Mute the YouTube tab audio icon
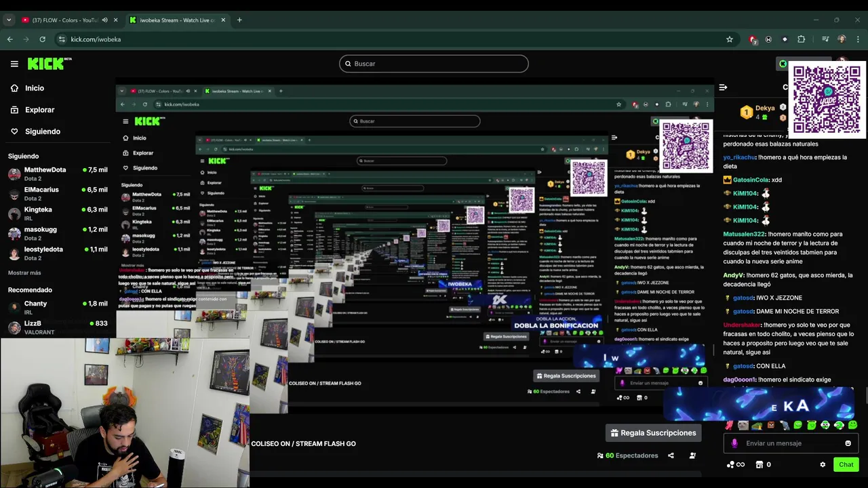868x488 pixels. (104, 20)
